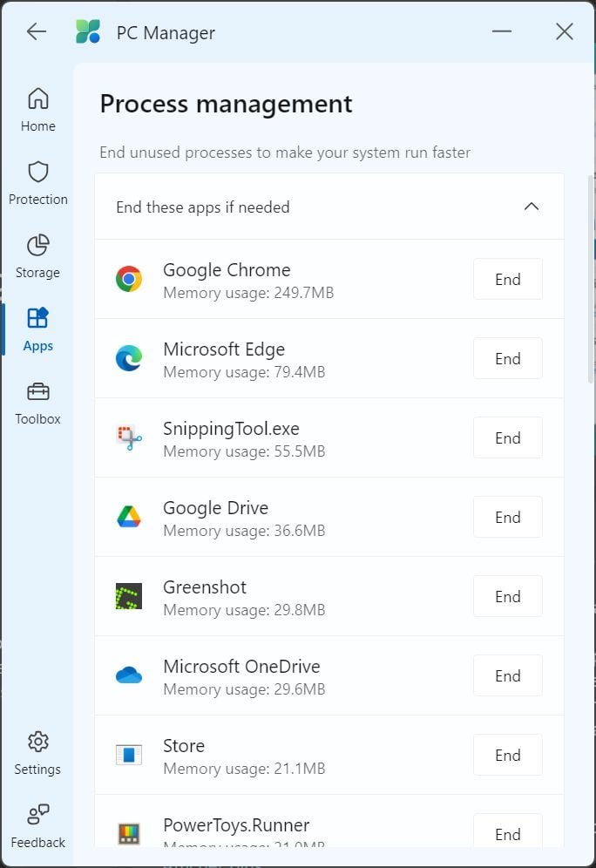Minimize the PC Manager window
The width and height of the screenshot is (596, 868).
click(x=502, y=31)
